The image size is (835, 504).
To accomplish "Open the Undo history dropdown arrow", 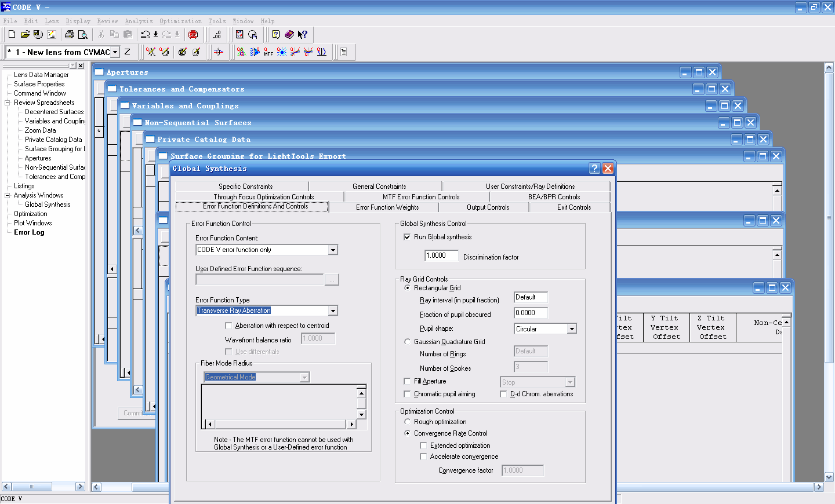I will (155, 34).
